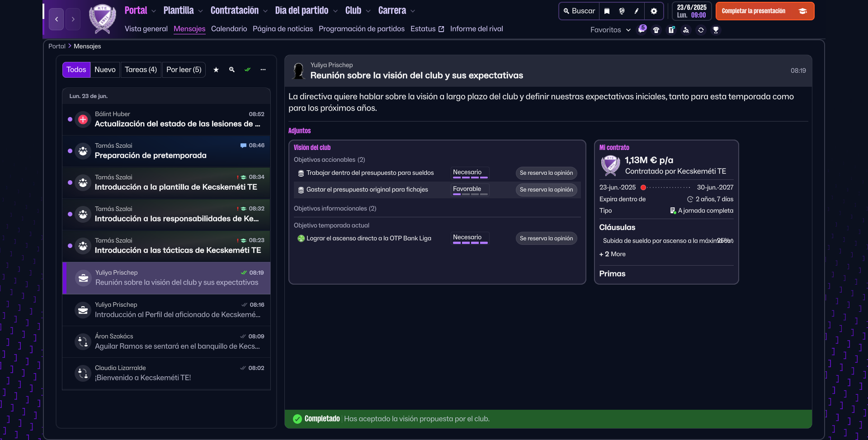The width and height of the screenshot is (868, 440).
Task: Click the kit shirt shortcut icon
Action: pyautogui.click(x=656, y=30)
